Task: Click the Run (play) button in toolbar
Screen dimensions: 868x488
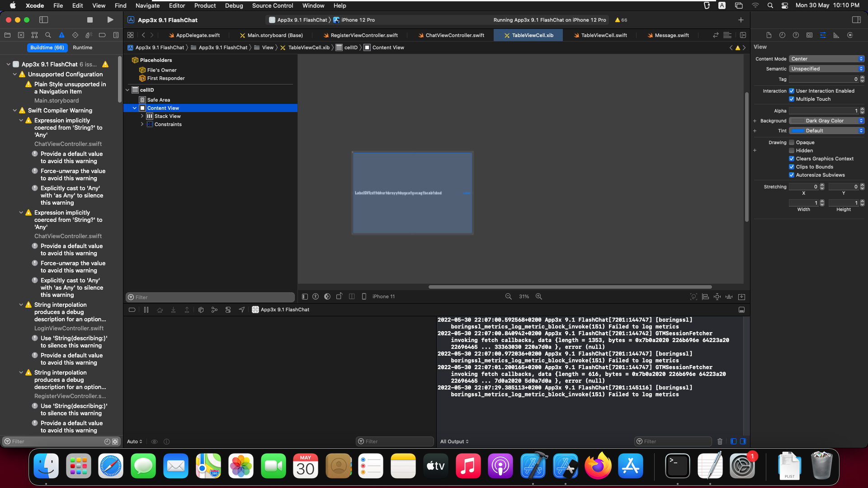Action: coord(110,20)
